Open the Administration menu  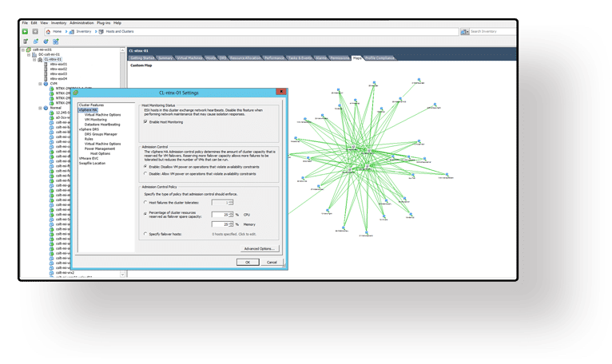click(81, 23)
